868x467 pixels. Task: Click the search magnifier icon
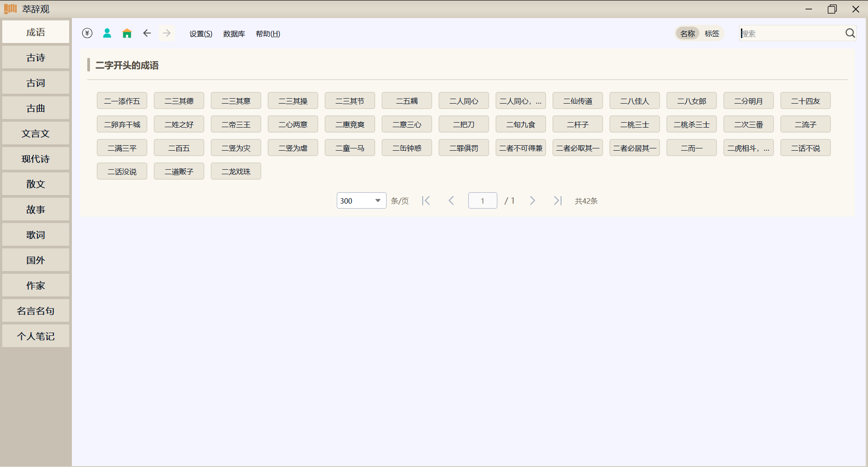point(850,33)
